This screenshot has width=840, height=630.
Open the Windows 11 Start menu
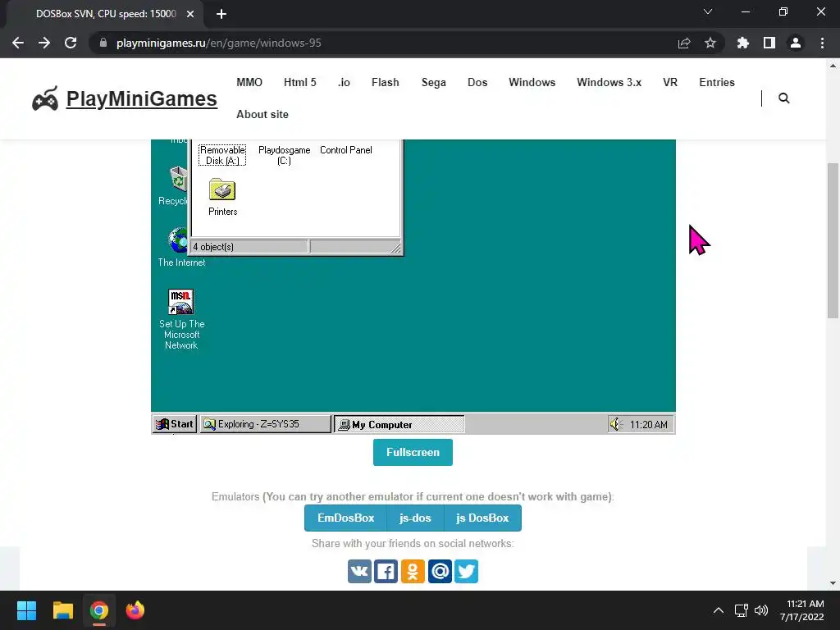tap(26, 610)
